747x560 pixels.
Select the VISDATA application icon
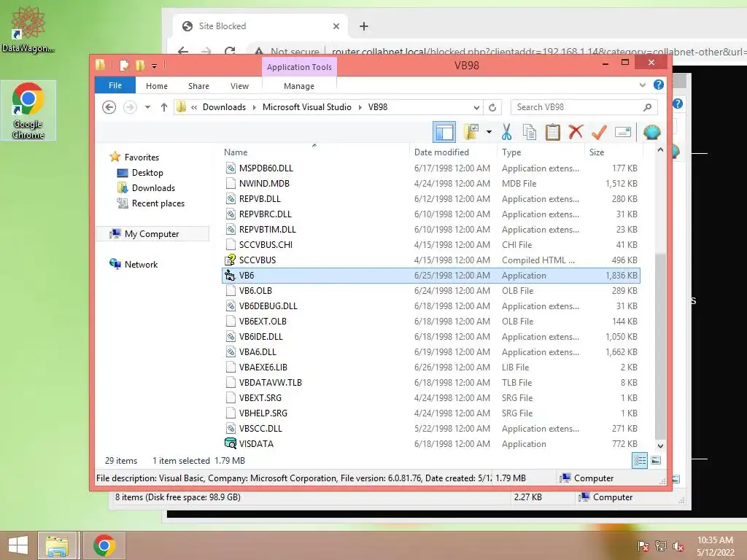click(230, 443)
